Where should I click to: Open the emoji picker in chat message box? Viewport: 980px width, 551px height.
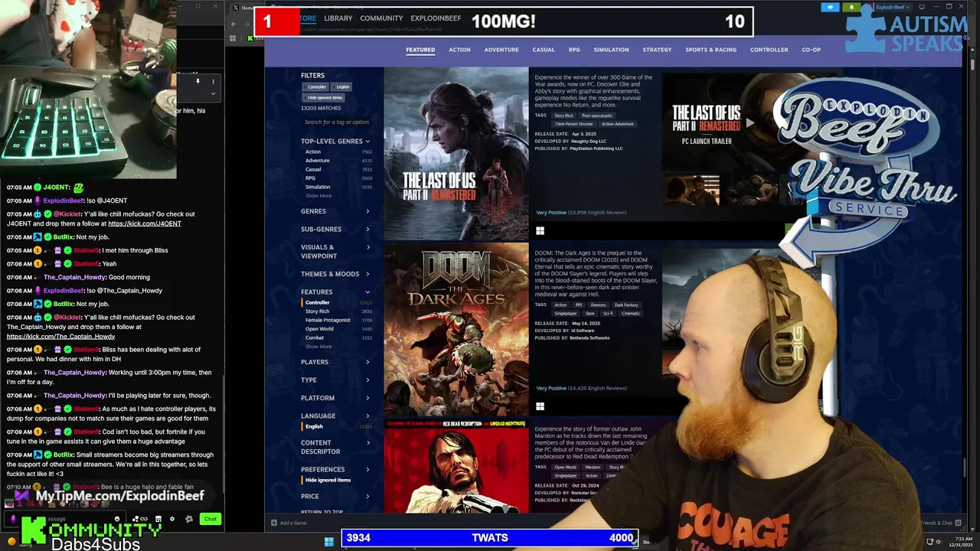(x=117, y=519)
